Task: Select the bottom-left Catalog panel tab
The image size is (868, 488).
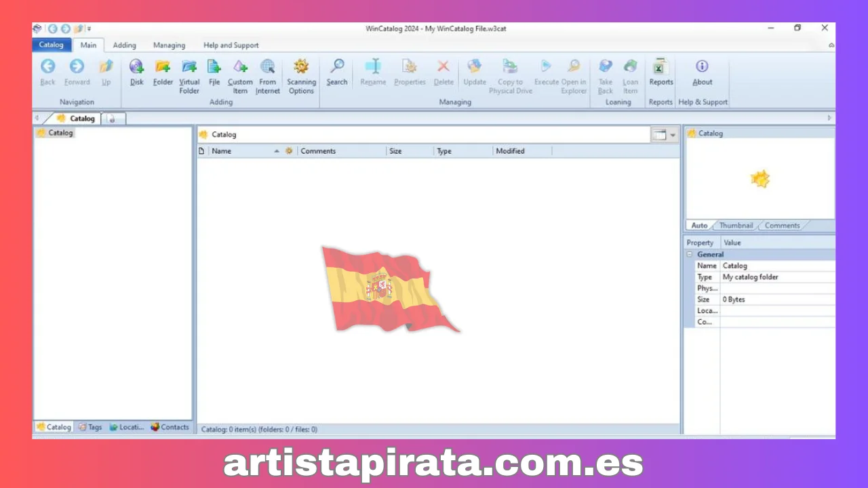Action: point(54,427)
